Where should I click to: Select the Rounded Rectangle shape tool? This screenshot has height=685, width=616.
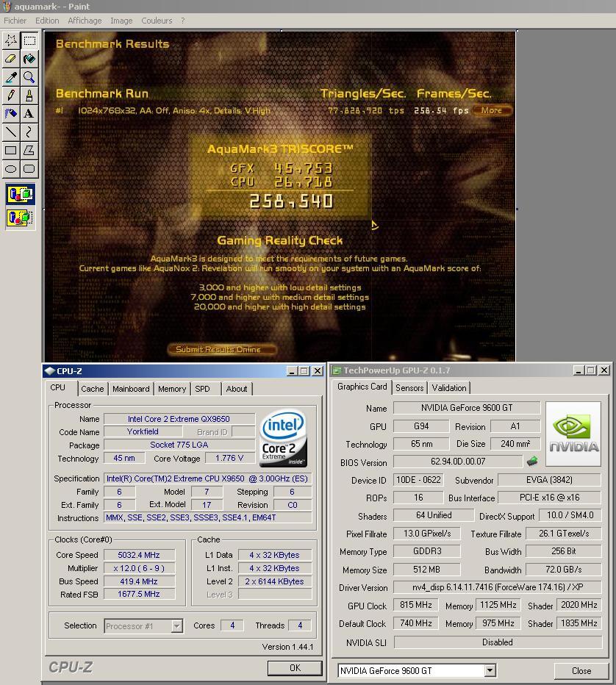click(x=29, y=168)
